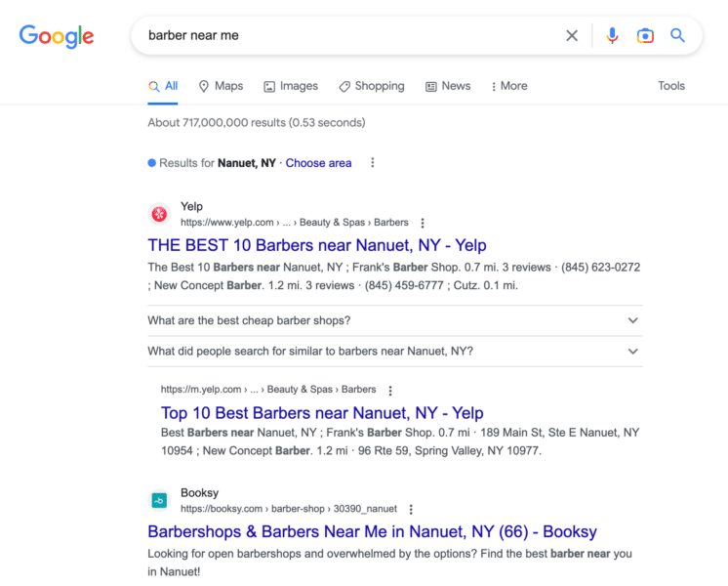Start voice search with microphone icon
Viewport: 728px width, 586px height.
[612, 36]
